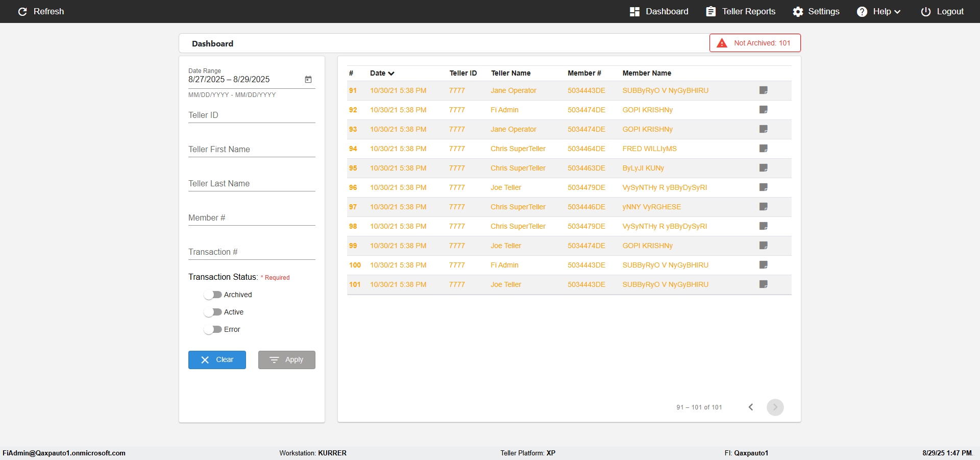Viewport: 980px width, 460px height.
Task: Click the Member Name column header
Action: point(647,73)
